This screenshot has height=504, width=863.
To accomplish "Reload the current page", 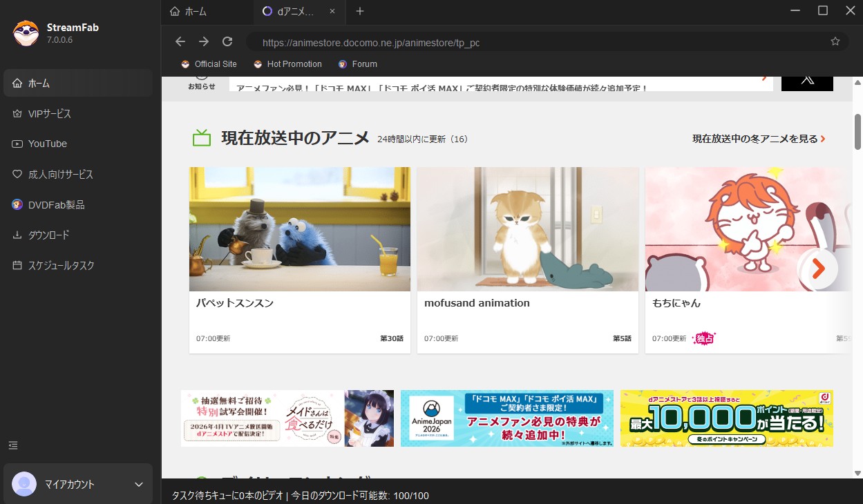I will click(227, 41).
